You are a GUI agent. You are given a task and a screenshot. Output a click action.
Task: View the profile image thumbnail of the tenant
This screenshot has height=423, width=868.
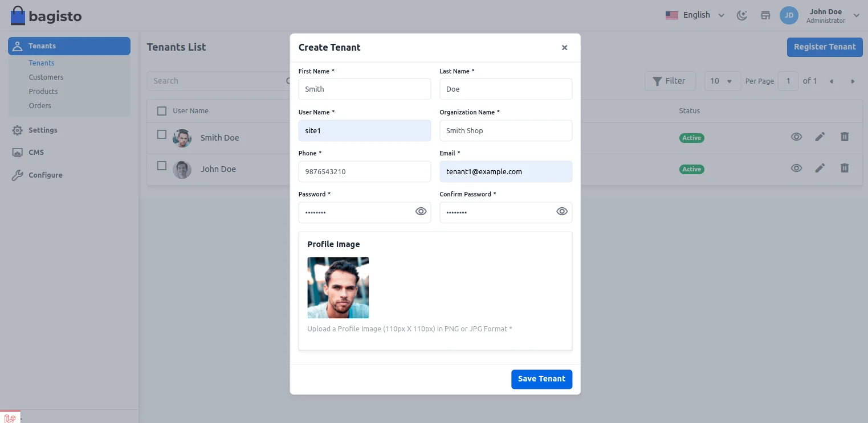pyautogui.click(x=337, y=288)
